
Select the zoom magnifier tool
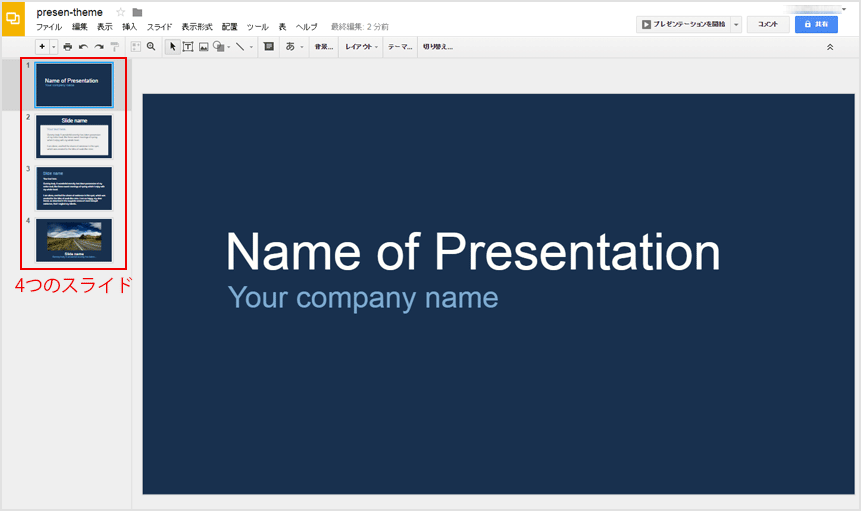pyautogui.click(x=151, y=47)
